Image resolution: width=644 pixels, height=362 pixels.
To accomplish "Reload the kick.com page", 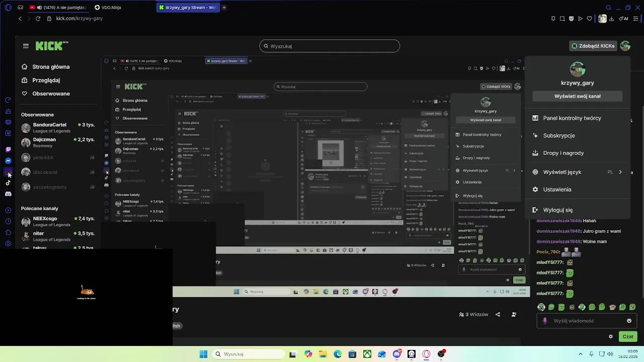I will [38, 19].
